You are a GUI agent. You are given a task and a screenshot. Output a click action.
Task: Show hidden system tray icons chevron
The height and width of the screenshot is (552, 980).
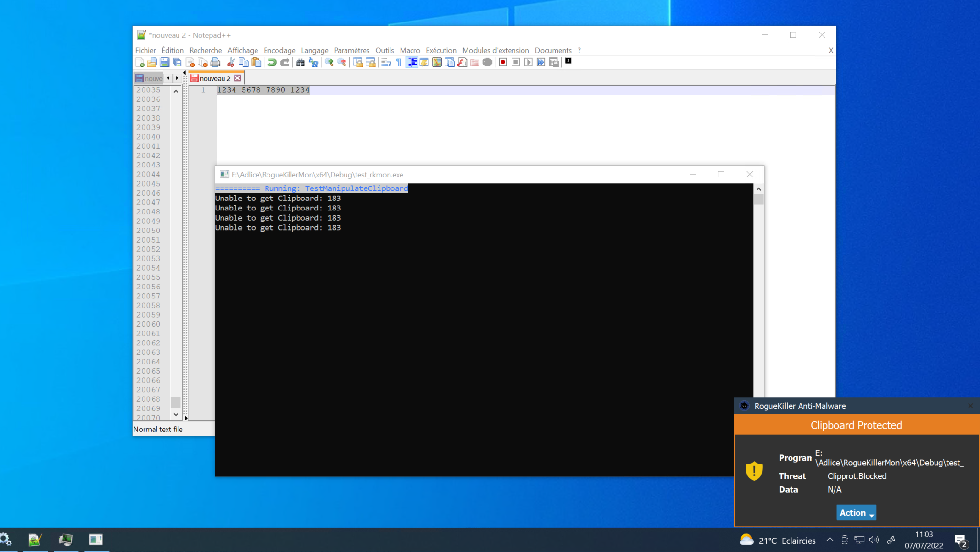830,540
